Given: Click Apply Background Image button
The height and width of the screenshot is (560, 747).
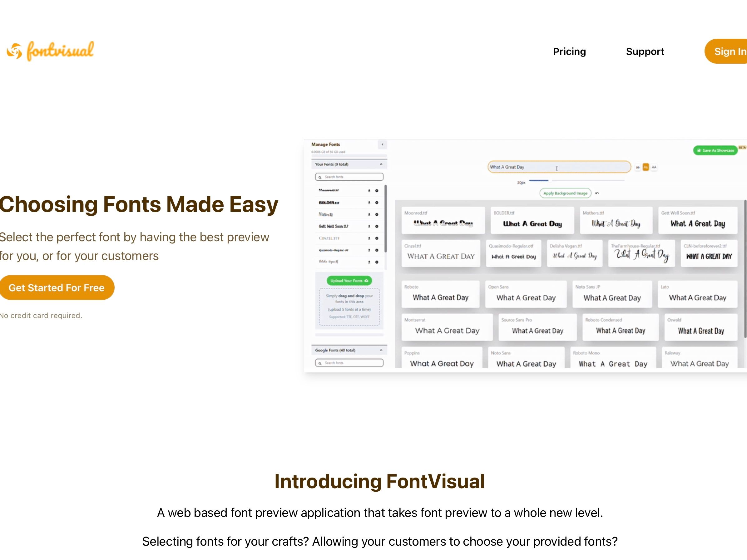Looking at the screenshot, I should point(565,194).
